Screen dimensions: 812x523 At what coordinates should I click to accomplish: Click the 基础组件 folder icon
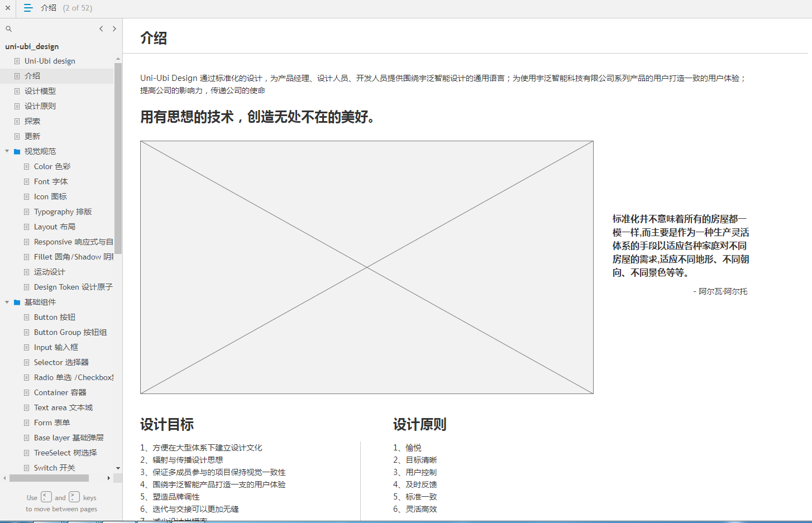pos(17,302)
